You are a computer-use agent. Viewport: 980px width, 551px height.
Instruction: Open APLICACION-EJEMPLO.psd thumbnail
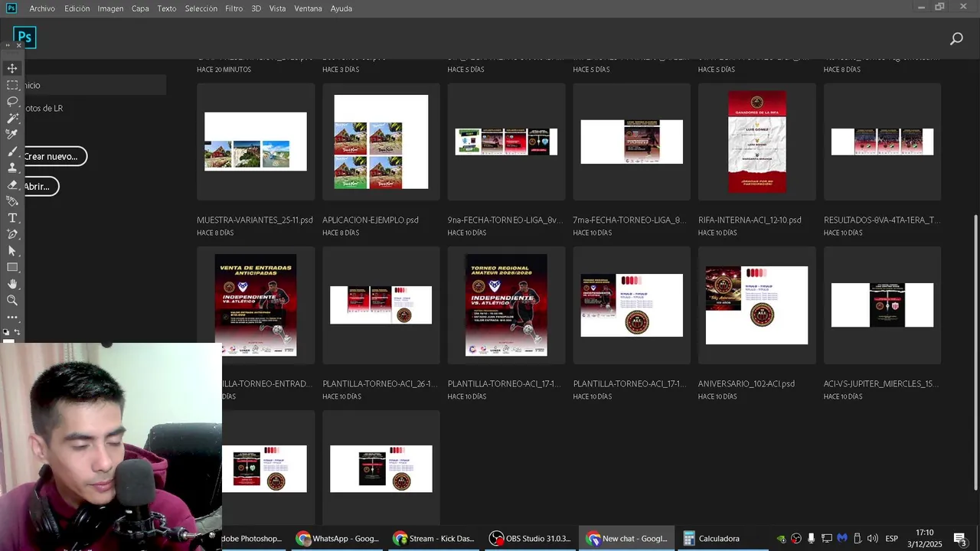pyautogui.click(x=381, y=142)
